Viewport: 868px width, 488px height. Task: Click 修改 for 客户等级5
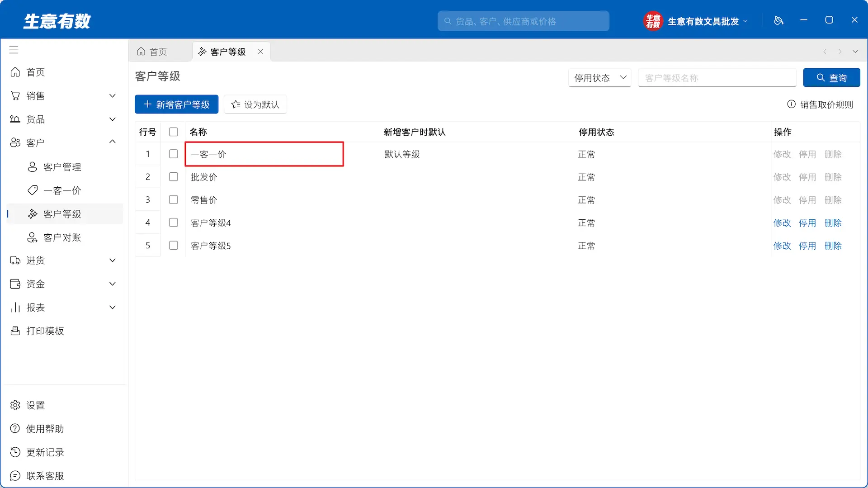782,246
